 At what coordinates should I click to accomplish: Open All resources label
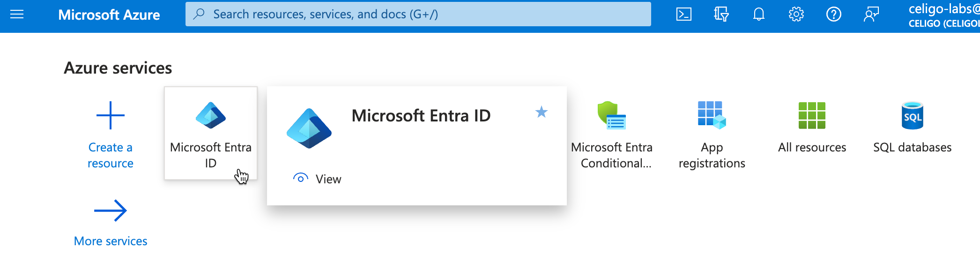[812, 147]
